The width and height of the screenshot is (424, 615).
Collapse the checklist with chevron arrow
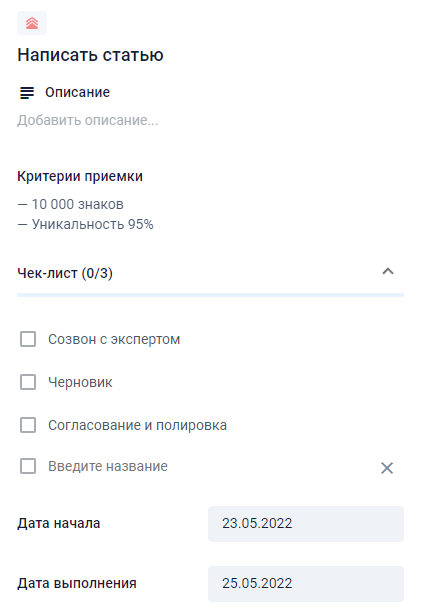tap(388, 271)
